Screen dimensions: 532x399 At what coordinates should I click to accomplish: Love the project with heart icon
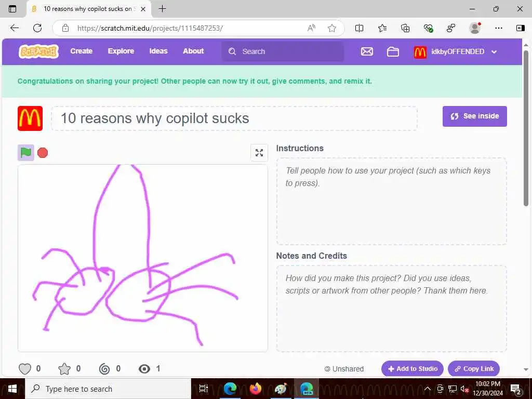[x=25, y=369]
